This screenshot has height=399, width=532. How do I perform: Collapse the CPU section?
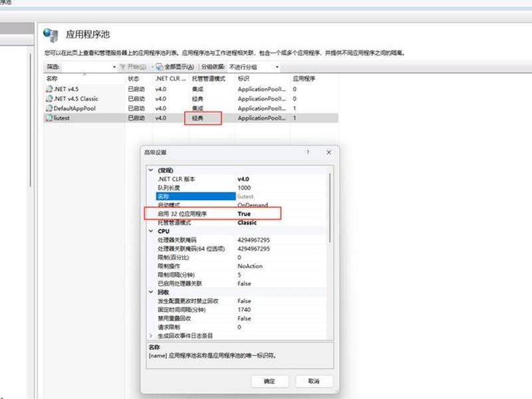151,231
